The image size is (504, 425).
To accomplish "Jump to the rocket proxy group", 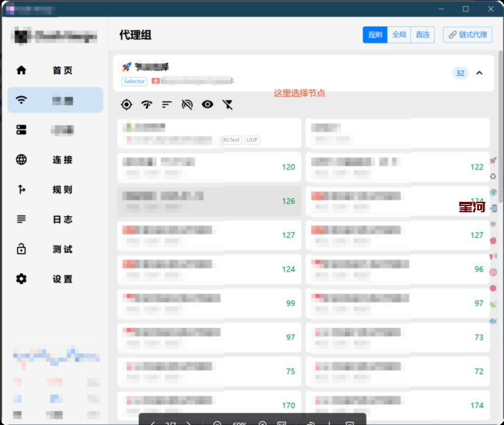I will click(x=493, y=161).
